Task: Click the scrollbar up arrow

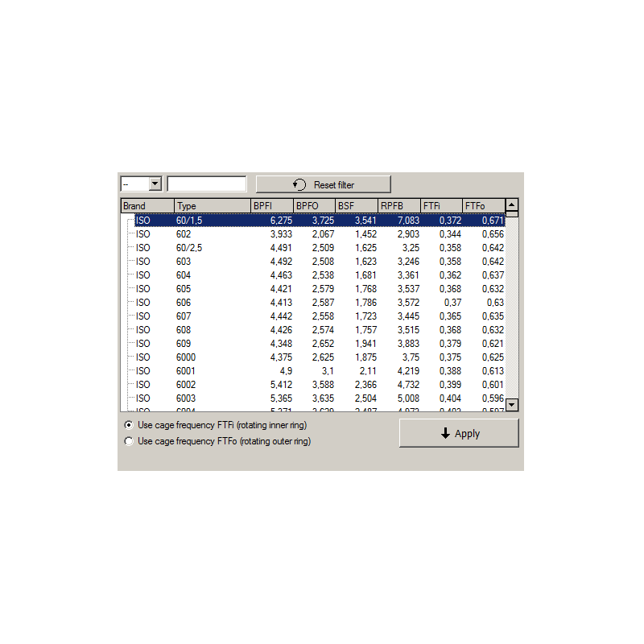Action: [512, 204]
